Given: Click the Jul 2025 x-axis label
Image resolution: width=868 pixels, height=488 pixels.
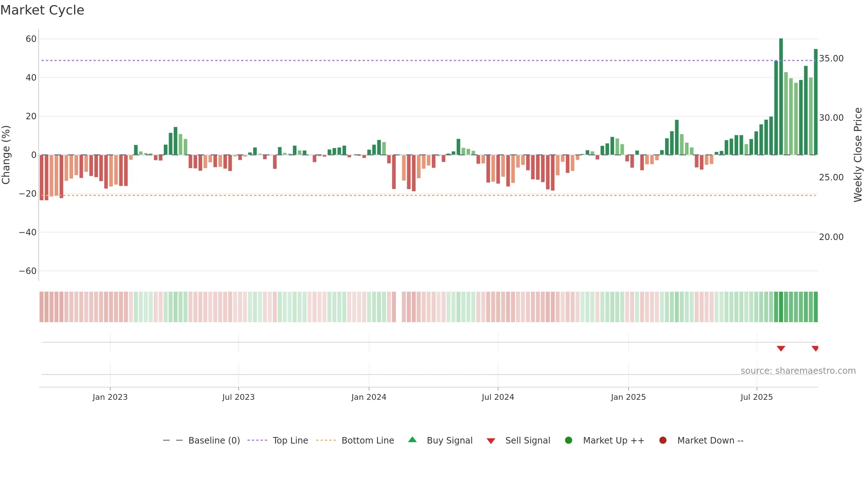Looking at the screenshot, I should 757,397.
